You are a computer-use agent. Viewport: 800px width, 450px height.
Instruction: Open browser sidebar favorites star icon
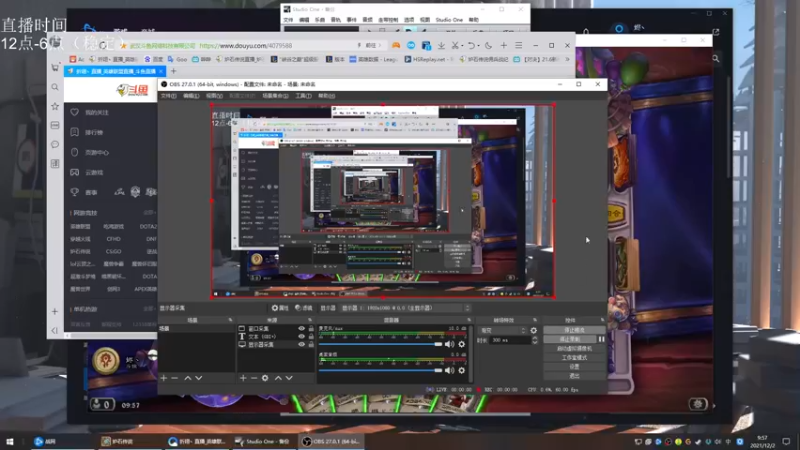(x=55, y=106)
